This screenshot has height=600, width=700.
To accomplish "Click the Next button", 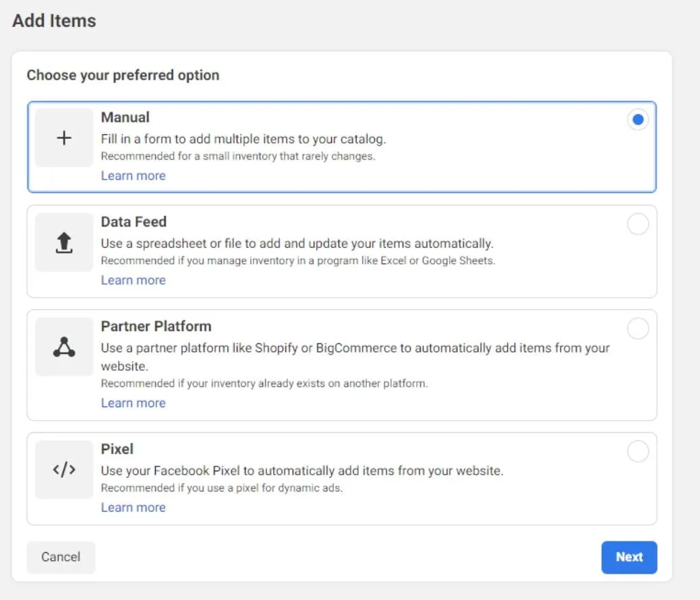I will click(x=629, y=557).
